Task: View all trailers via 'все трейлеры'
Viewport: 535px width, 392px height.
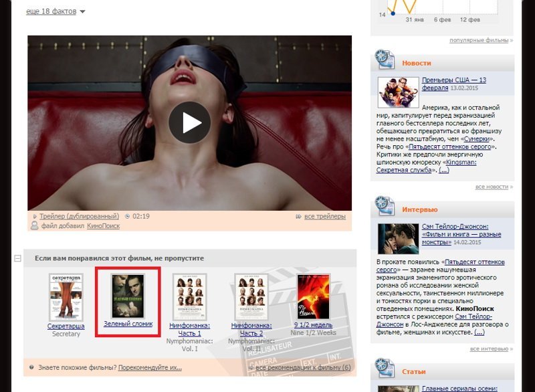Action: (324, 217)
